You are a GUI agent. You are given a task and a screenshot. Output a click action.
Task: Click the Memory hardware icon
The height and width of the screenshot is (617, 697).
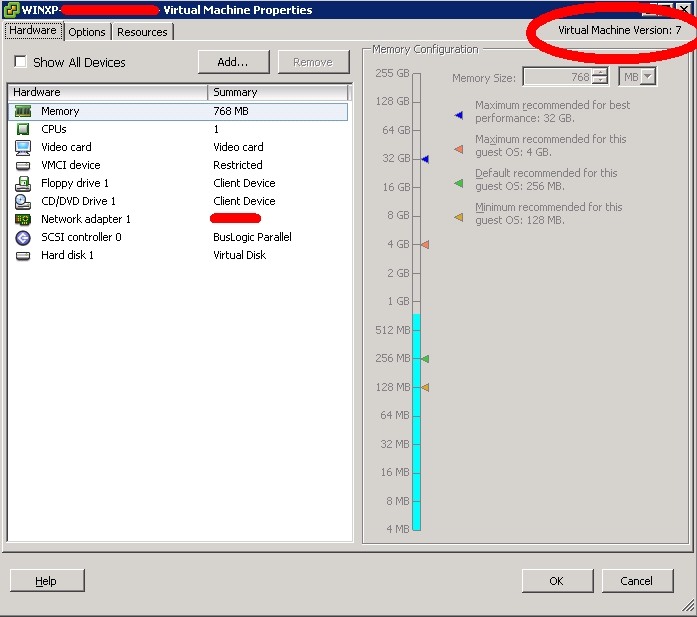click(x=23, y=112)
